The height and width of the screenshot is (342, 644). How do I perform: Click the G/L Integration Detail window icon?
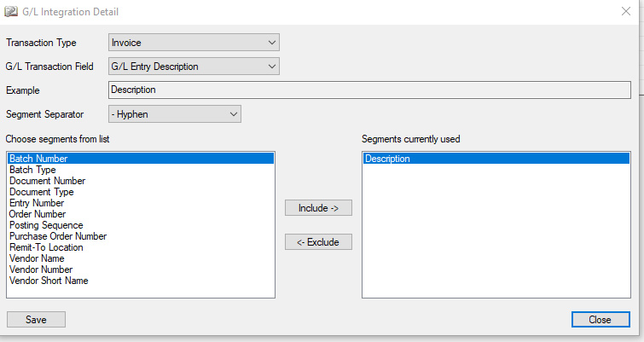pyautogui.click(x=11, y=11)
